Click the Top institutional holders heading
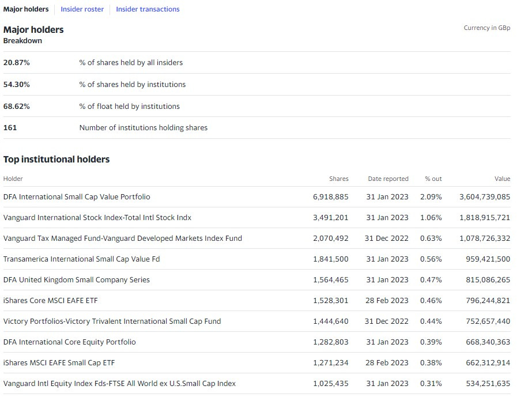The image size is (532, 401). [56, 160]
